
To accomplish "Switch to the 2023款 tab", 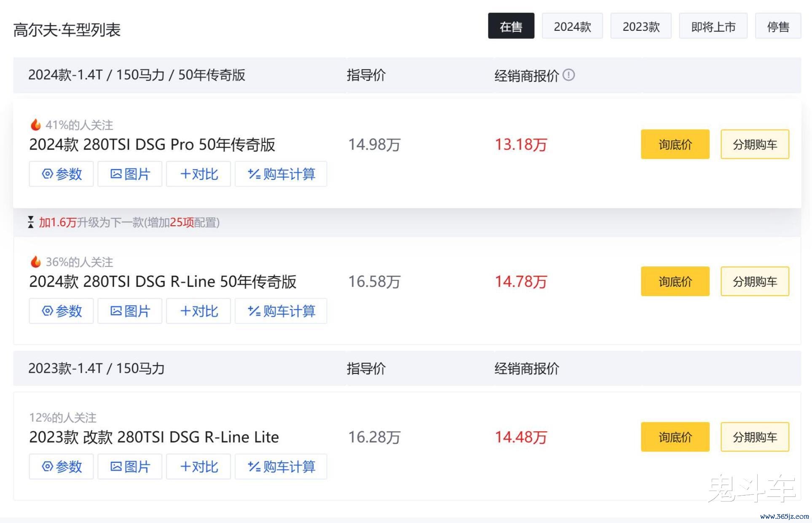I will [x=641, y=26].
